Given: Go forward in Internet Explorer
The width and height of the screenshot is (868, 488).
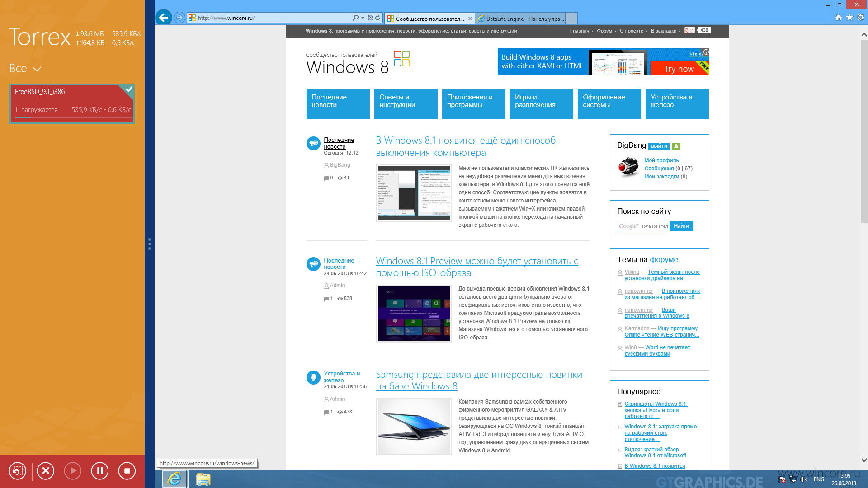Looking at the screenshot, I should click(179, 18).
